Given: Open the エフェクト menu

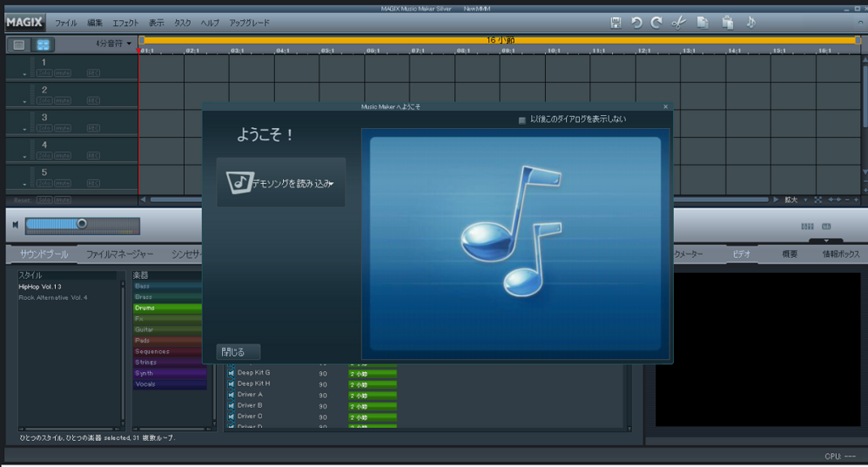Looking at the screenshot, I should pos(125,23).
